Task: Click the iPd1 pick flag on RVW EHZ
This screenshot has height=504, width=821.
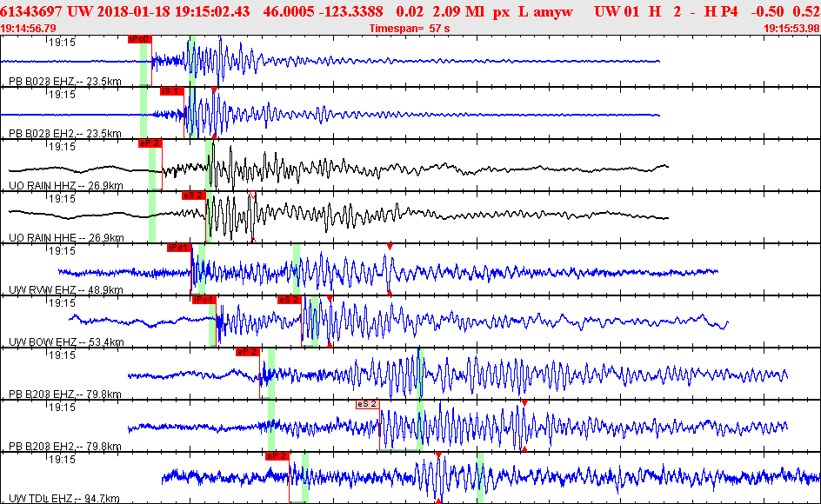Action: [x=178, y=248]
